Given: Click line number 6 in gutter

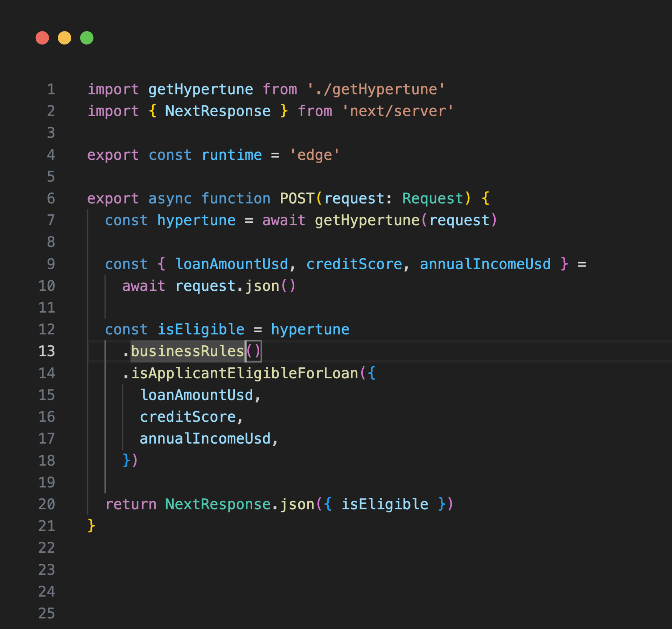Looking at the screenshot, I should [x=51, y=199].
